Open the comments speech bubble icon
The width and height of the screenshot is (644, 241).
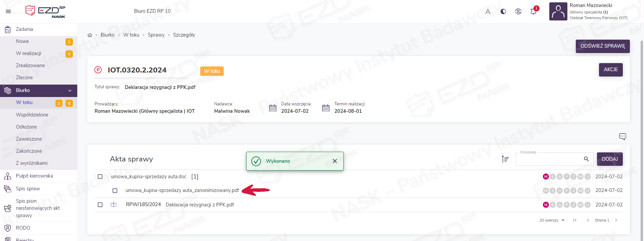coord(622,137)
